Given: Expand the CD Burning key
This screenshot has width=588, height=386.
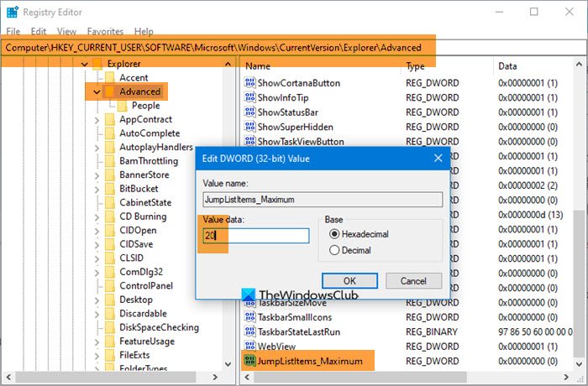Looking at the screenshot, I should (97, 217).
